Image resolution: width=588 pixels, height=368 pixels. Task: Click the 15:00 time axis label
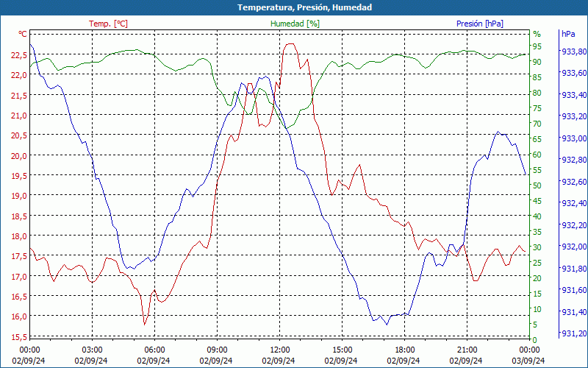tap(342, 349)
